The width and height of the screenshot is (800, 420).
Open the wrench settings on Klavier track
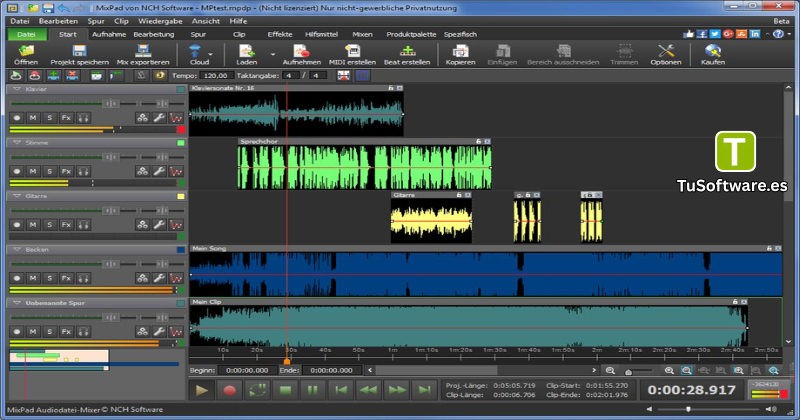pyautogui.click(x=159, y=118)
